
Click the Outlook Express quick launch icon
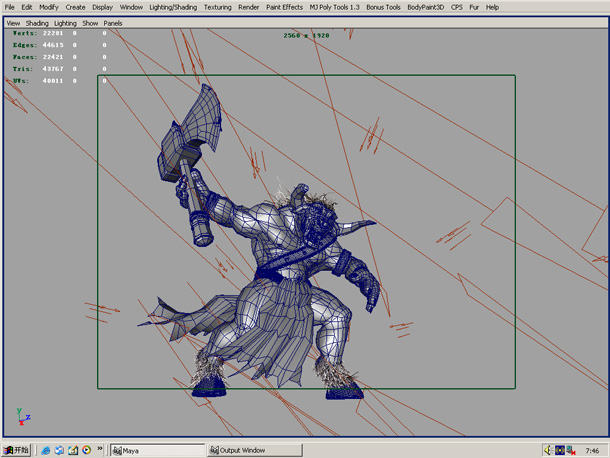coord(59,450)
